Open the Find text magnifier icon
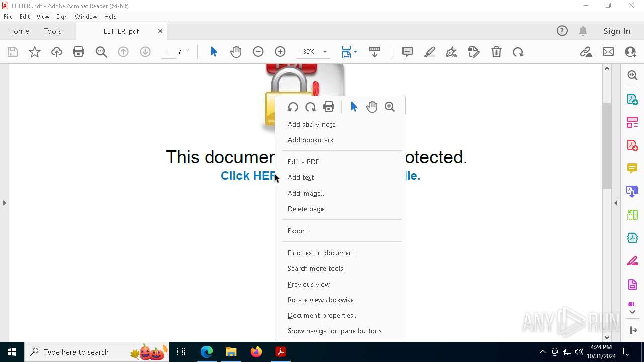This screenshot has height=362, width=644. pyautogui.click(x=101, y=52)
